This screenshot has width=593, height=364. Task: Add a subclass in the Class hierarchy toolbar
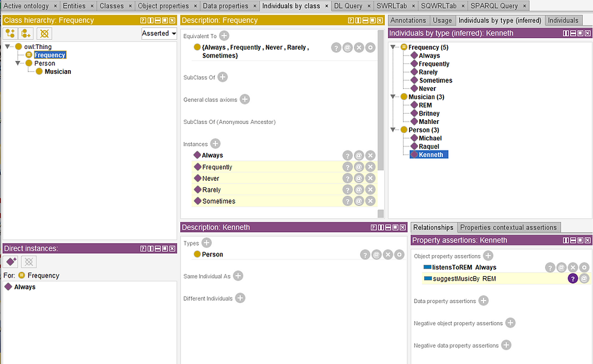point(10,34)
